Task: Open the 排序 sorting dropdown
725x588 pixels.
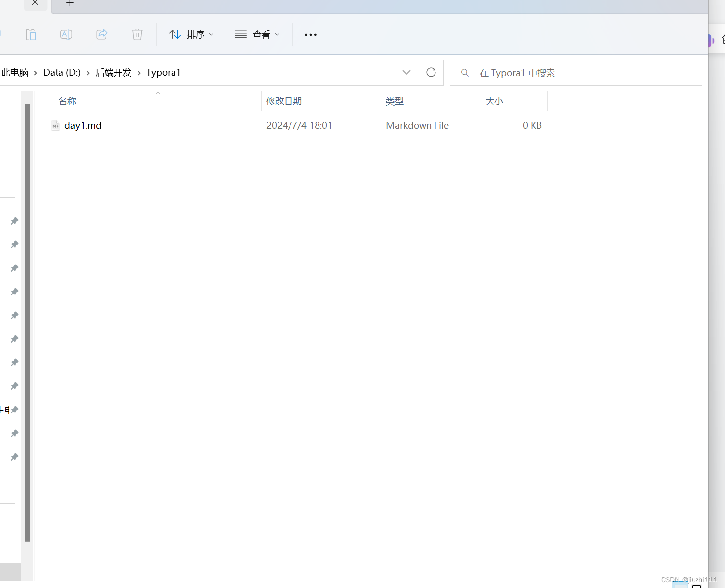Action: [191, 34]
